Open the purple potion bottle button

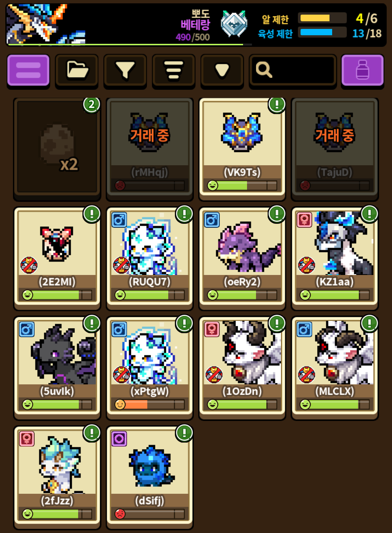tap(362, 70)
